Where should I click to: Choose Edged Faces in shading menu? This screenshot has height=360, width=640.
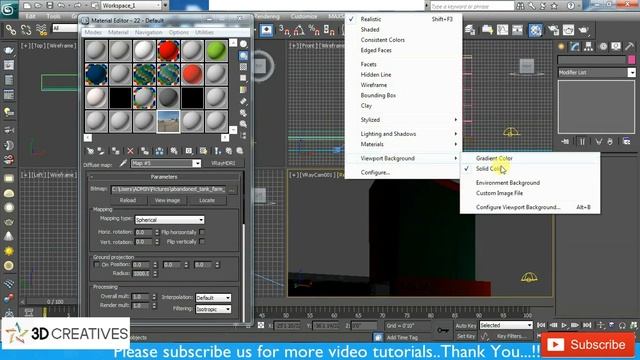point(376,50)
